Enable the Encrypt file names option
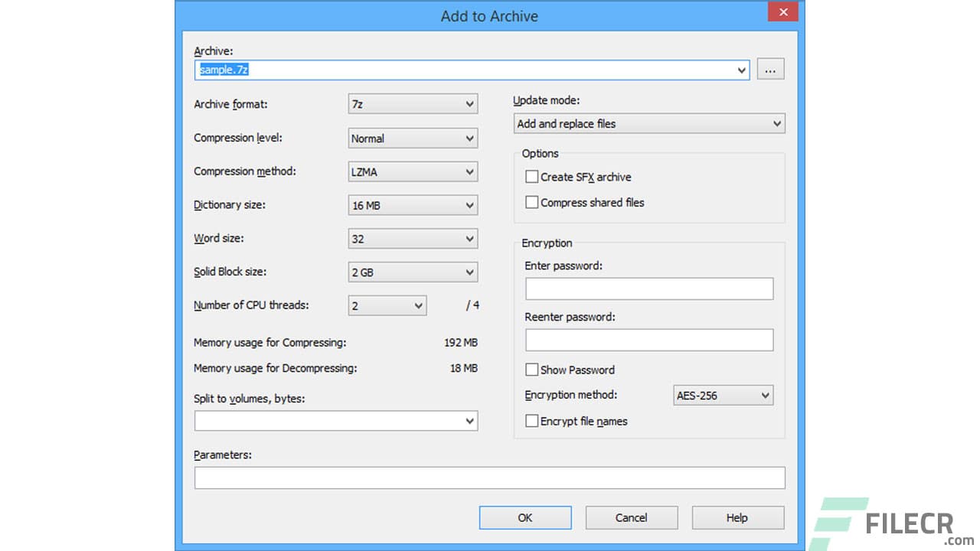980x551 pixels. click(x=532, y=421)
